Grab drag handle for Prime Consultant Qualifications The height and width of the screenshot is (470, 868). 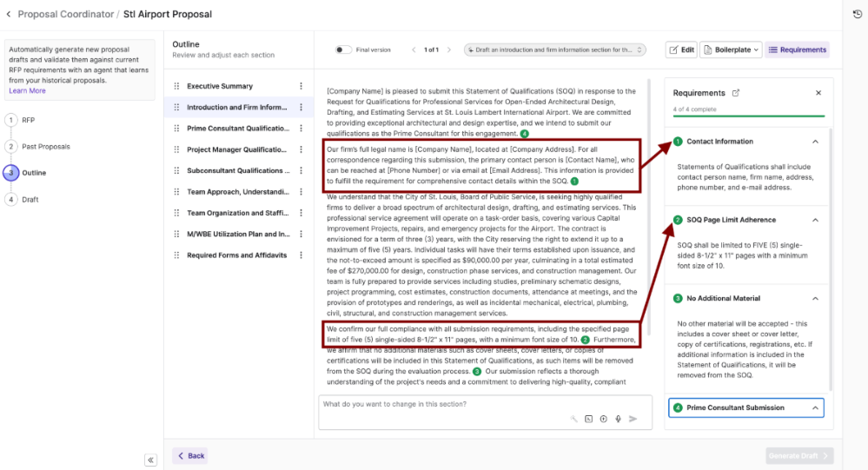176,129
